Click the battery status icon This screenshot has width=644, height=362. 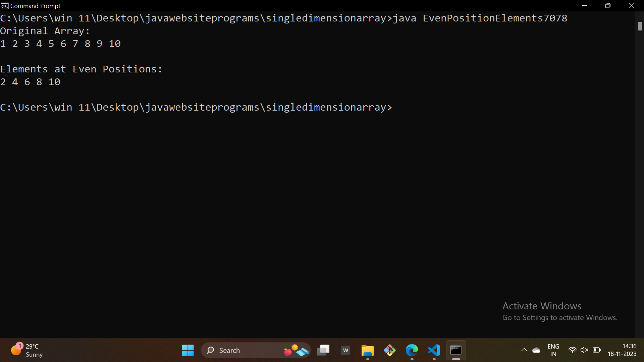[x=597, y=350]
